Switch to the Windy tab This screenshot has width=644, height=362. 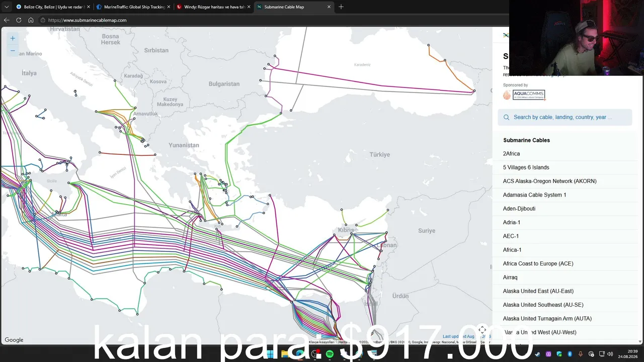pyautogui.click(x=213, y=7)
